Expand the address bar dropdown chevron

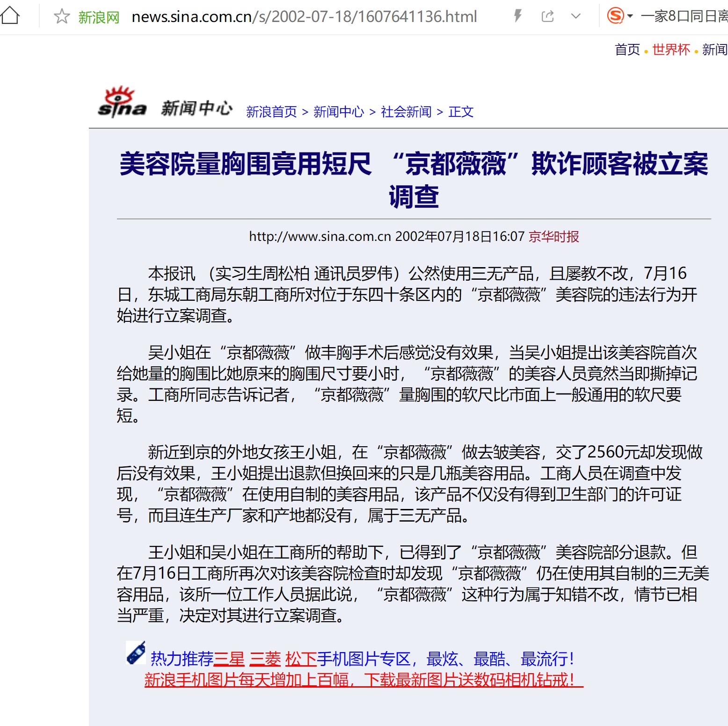coord(576,17)
